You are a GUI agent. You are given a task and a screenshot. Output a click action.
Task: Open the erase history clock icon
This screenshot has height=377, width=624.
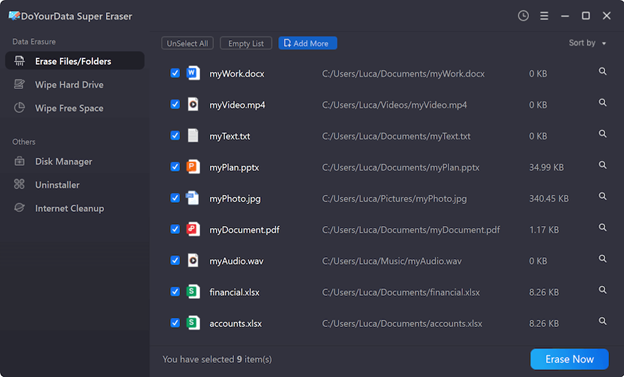tap(523, 16)
